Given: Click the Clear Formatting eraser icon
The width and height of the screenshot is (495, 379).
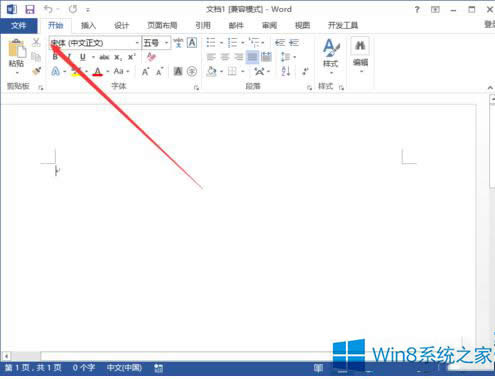Looking at the screenshot, I should click(151, 57).
